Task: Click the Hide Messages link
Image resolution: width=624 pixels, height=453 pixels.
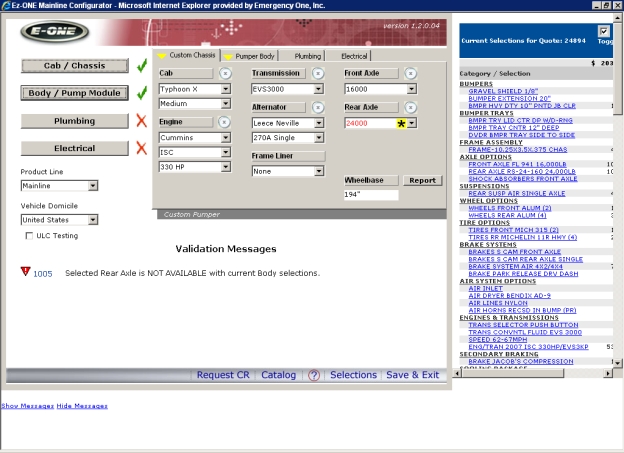Action: (x=82, y=406)
